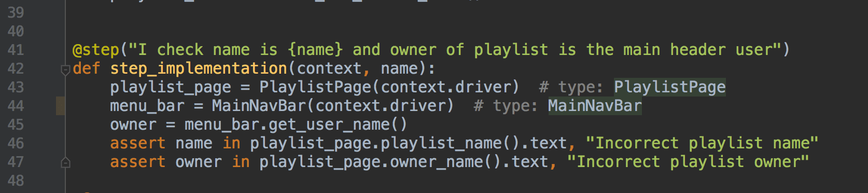This screenshot has width=868, height=193.
Task: Click the "Incorrect playlist owner" string
Action: (688, 162)
